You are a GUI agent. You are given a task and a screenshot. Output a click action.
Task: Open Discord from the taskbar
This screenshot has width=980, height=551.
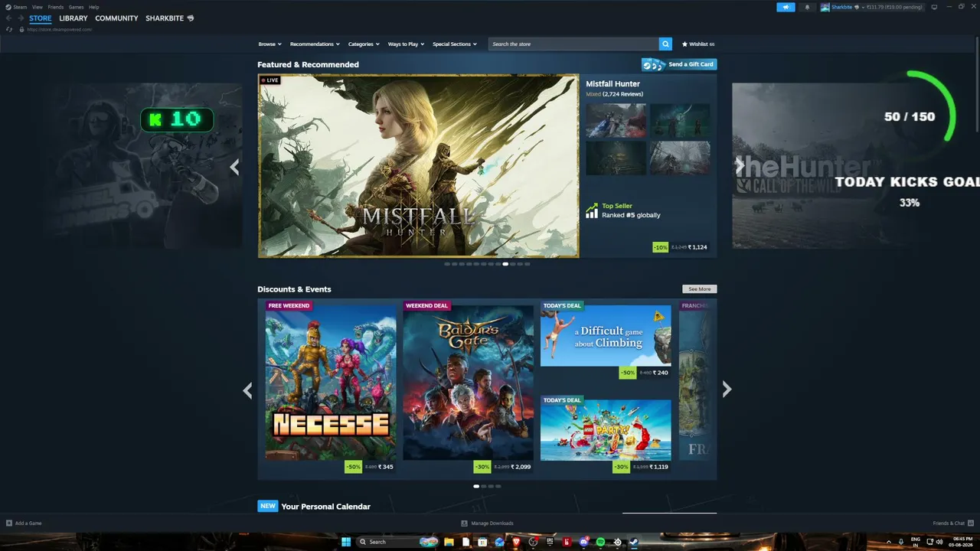pyautogui.click(x=584, y=542)
